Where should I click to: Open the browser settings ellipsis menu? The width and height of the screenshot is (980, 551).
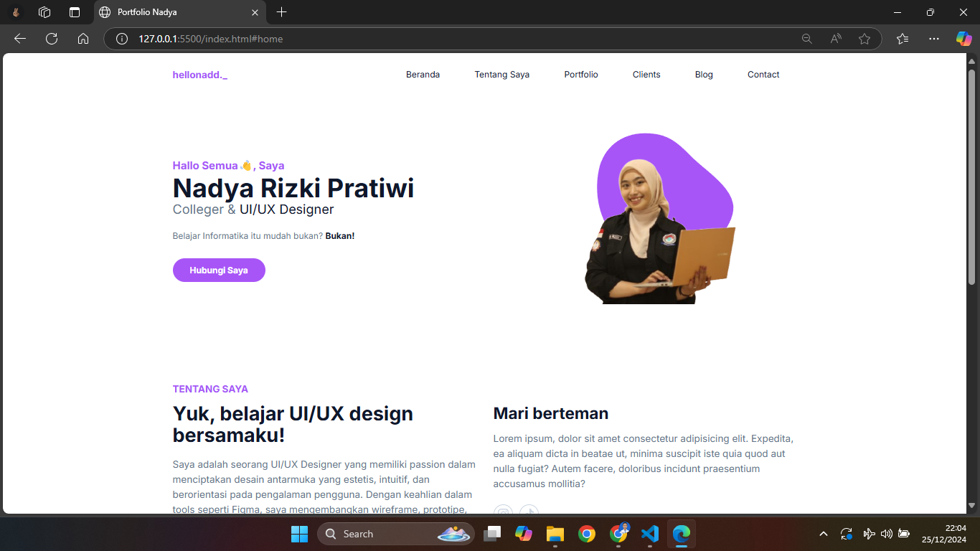pyautogui.click(x=933, y=39)
